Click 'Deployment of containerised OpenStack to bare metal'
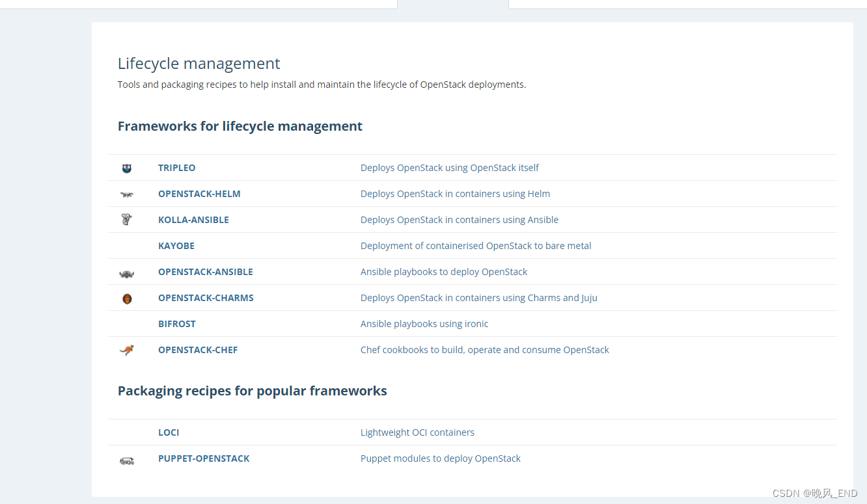Image resolution: width=867 pixels, height=504 pixels. point(476,246)
